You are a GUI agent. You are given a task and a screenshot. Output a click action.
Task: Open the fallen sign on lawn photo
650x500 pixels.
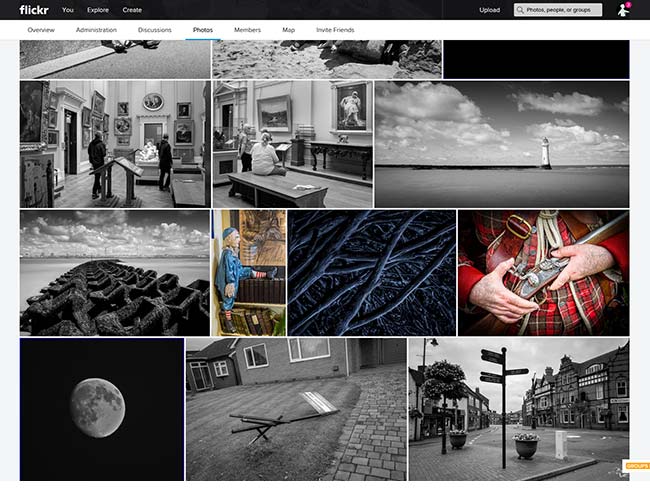click(x=296, y=409)
